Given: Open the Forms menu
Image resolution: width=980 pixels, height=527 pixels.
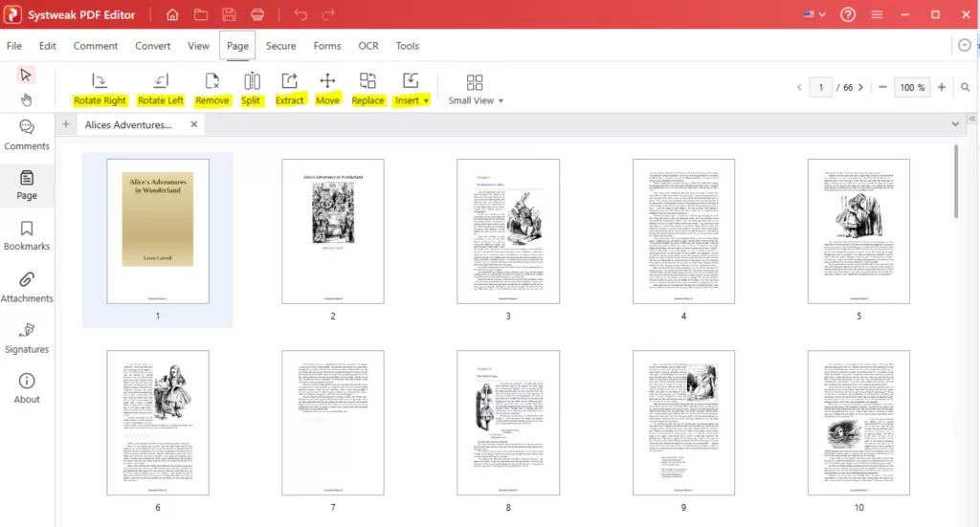Looking at the screenshot, I should pos(327,46).
